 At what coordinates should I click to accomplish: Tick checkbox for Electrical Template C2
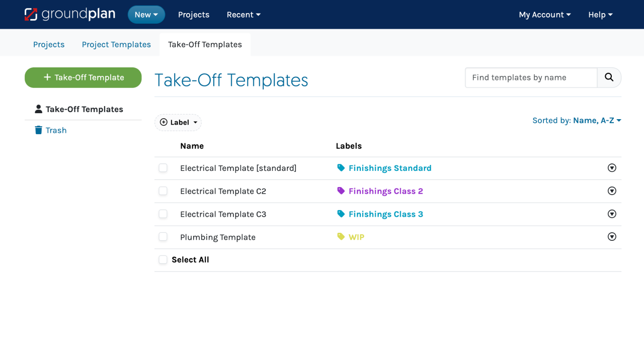(163, 191)
